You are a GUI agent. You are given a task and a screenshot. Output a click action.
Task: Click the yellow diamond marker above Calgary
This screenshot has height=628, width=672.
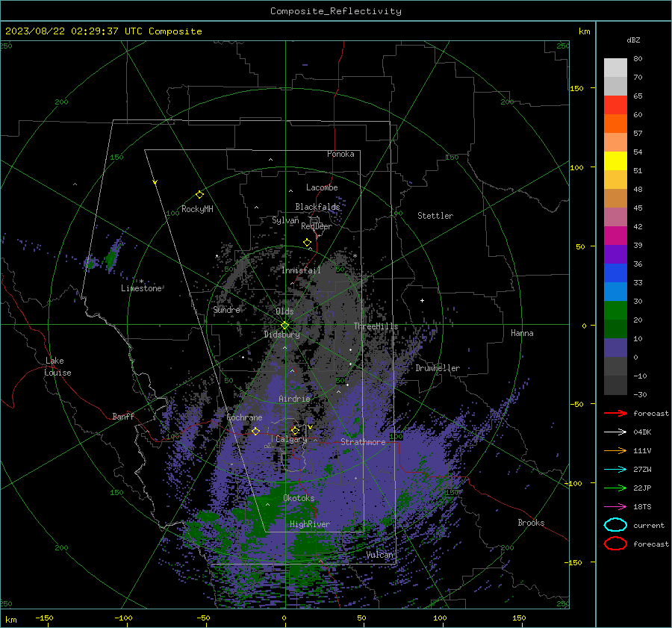[295, 430]
